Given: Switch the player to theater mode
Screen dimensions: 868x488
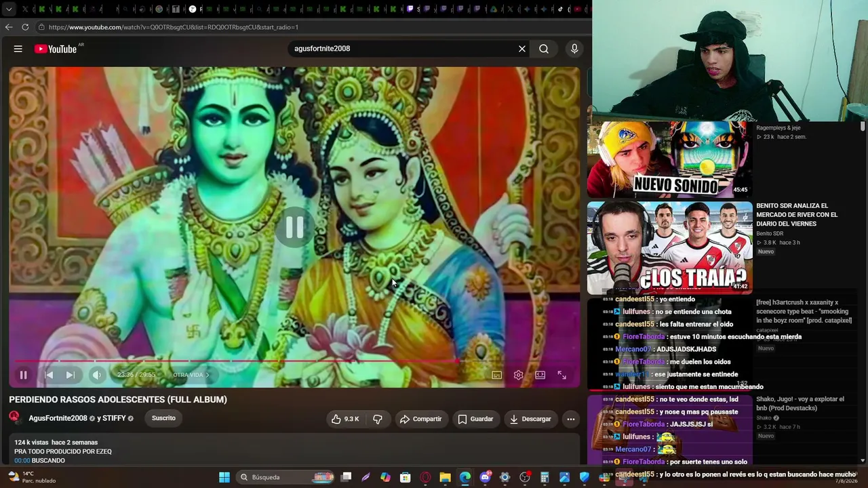Looking at the screenshot, I should [x=540, y=375].
